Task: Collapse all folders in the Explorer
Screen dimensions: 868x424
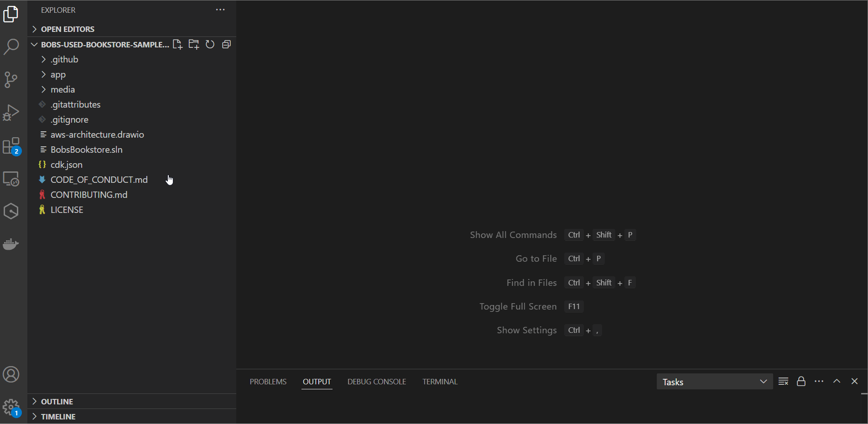Action: (x=226, y=44)
